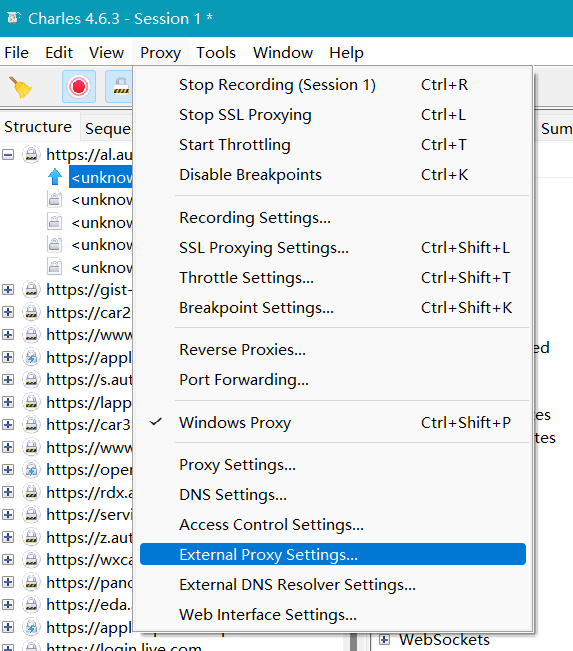Click the SSL proxying padlock toolbar icon

click(120, 87)
